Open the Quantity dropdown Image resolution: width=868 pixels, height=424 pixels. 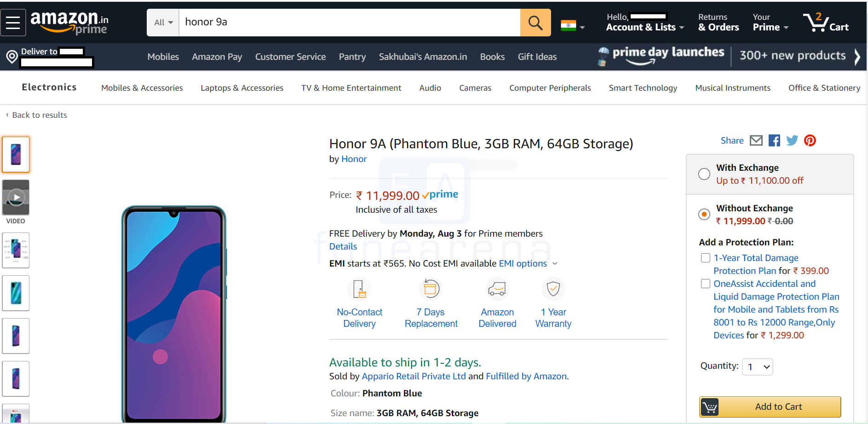pyautogui.click(x=758, y=367)
